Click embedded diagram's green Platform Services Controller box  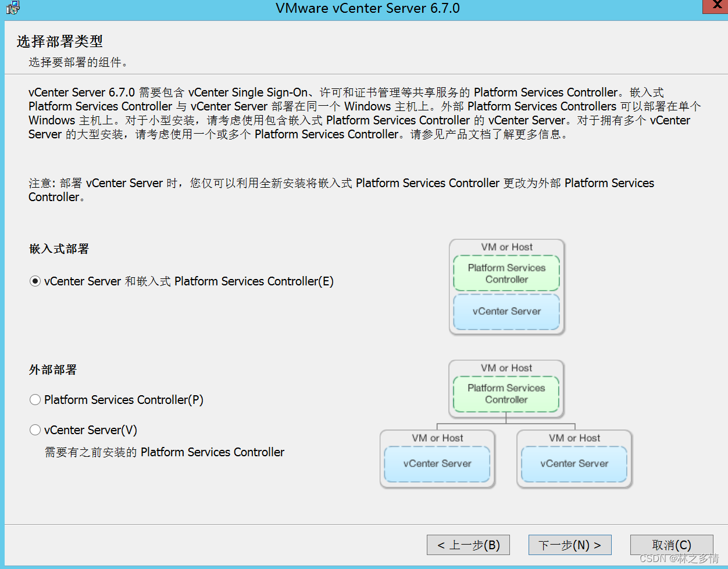[x=506, y=273]
